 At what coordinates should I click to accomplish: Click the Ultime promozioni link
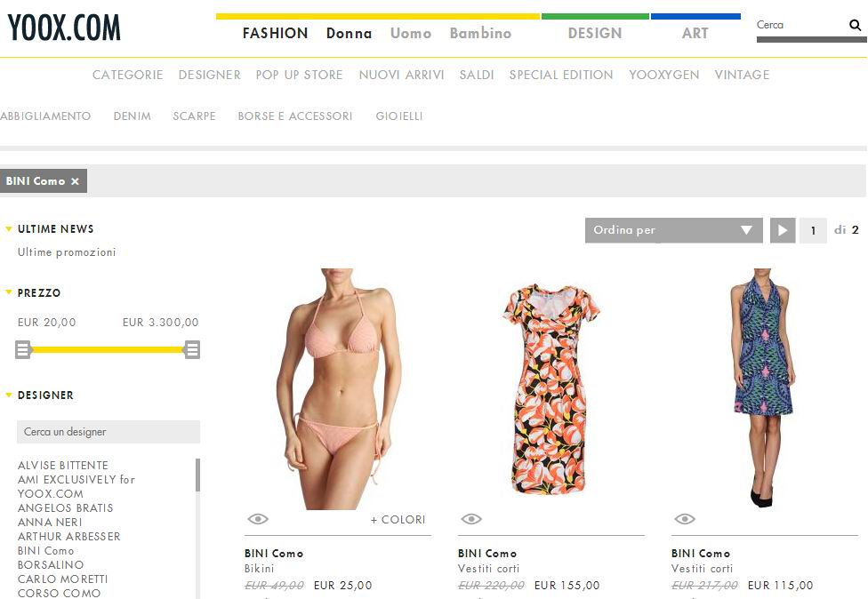tap(67, 252)
